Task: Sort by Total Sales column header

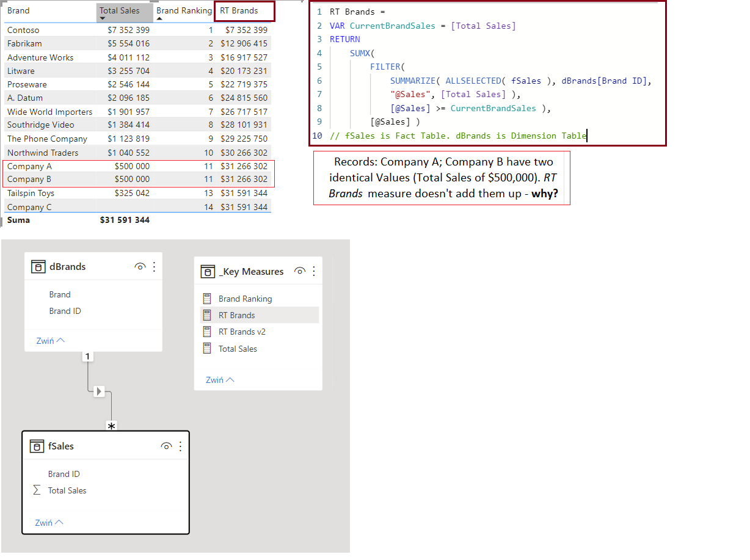Action: coord(125,13)
